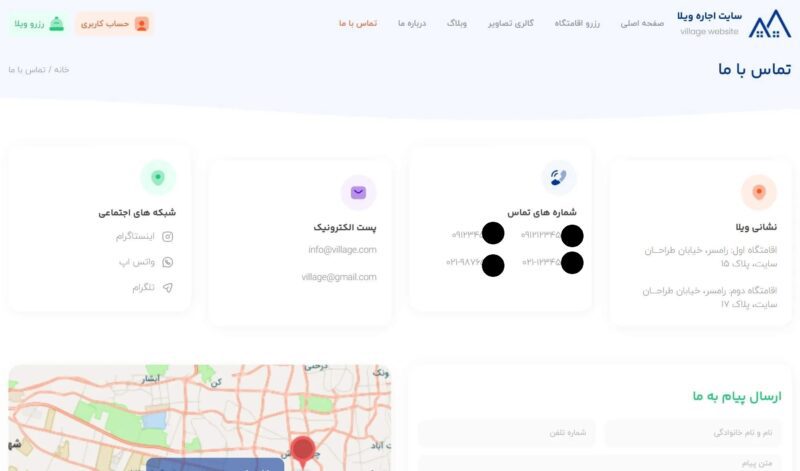The height and width of the screenshot is (471, 800).
Task: Click the info@village.com email link
Action: click(x=342, y=249)
